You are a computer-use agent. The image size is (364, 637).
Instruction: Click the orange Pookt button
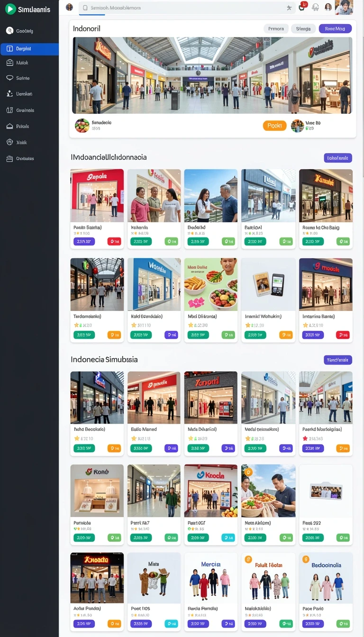(x=274, y=126)
